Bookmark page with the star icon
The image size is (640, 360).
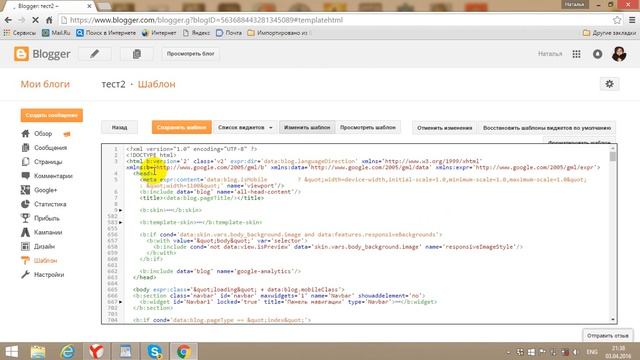pyautogui.click(x=617, y=20)
